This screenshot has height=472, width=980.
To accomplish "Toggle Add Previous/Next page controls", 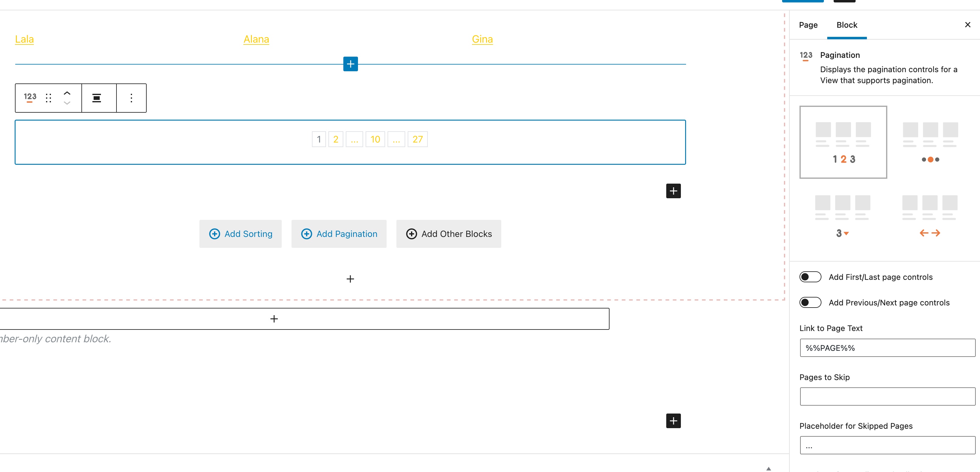I will 810,302.
